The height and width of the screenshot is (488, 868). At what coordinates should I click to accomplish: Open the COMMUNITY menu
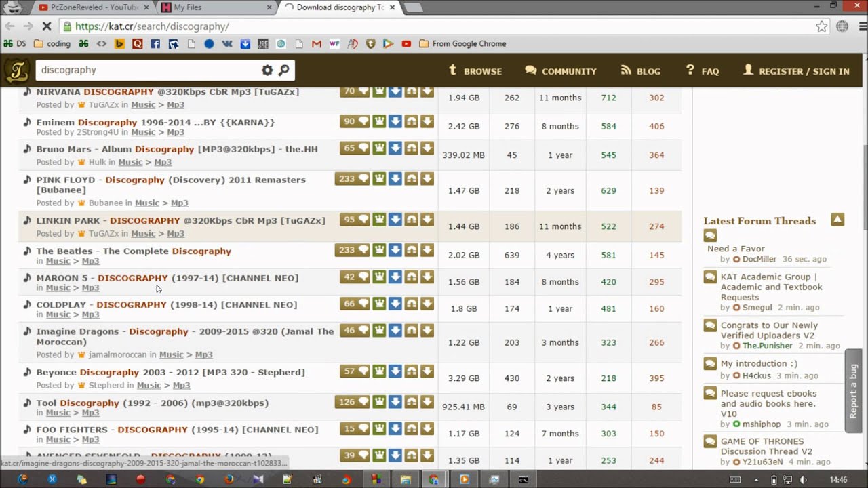coord(561,70)
